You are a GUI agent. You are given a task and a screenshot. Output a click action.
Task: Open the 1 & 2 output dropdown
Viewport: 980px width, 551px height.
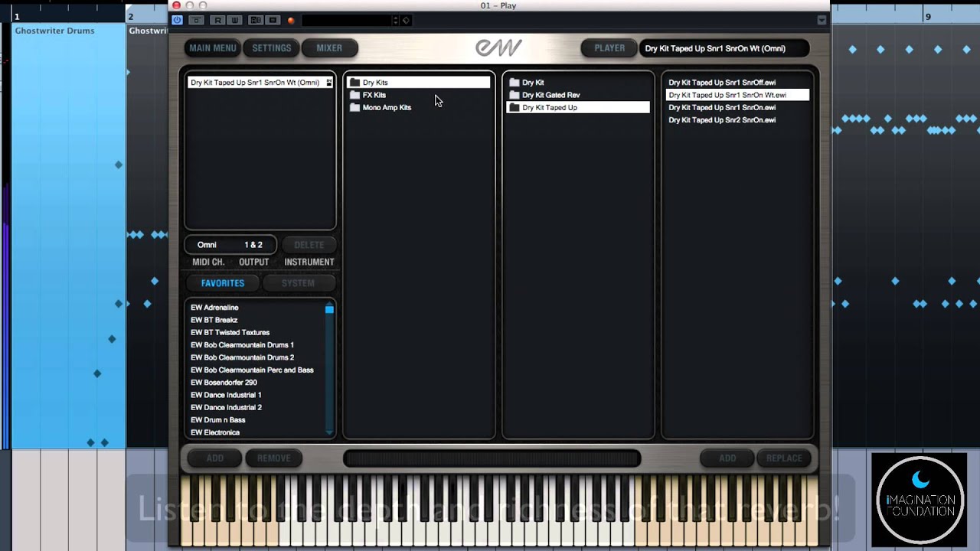[x=253, y=245]
